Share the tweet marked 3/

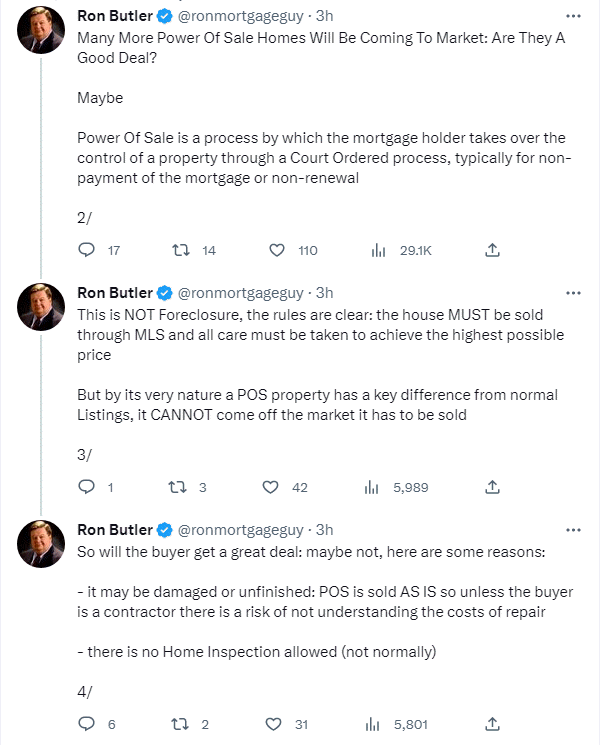point(492,487)
